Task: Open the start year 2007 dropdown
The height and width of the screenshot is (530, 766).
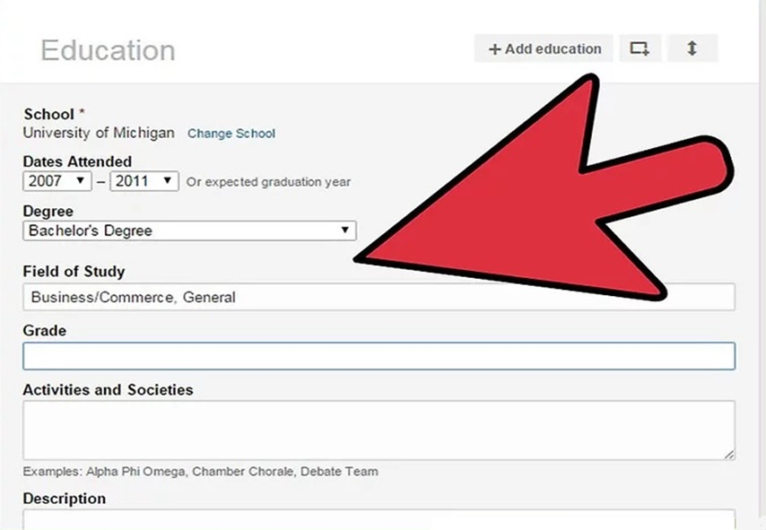Action: tap(56, 181)
